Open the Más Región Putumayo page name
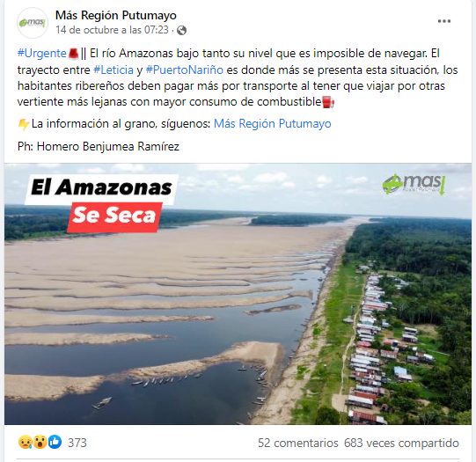476x462 pixels. click(x=115, y=15)
